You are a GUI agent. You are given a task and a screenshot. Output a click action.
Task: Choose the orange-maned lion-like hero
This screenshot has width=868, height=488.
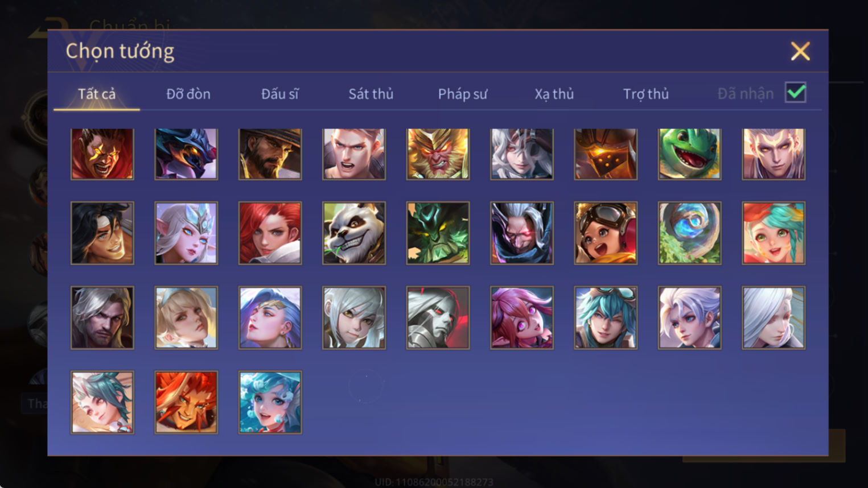[186, 402]
